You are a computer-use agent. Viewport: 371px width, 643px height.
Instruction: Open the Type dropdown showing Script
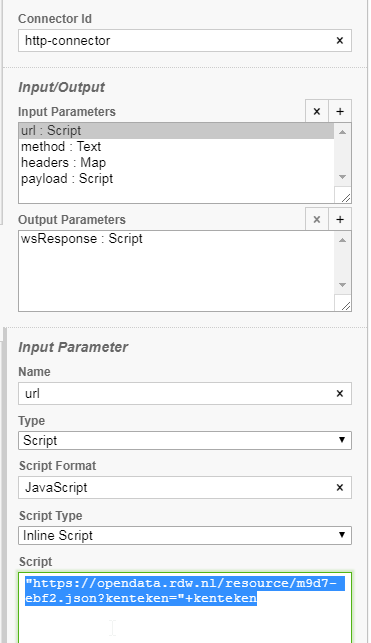(x=185, y=440)
